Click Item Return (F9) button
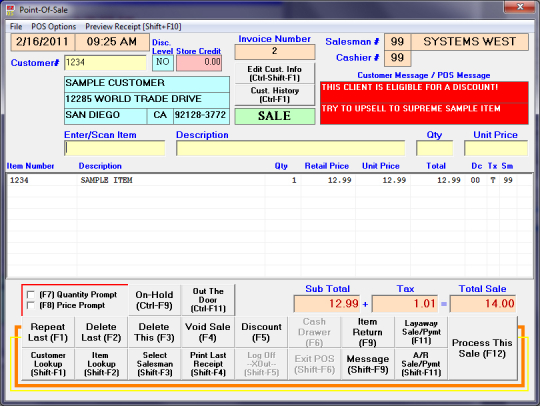Image resolution: width=540 pixels, height=406 pixels. click(367, 332)
